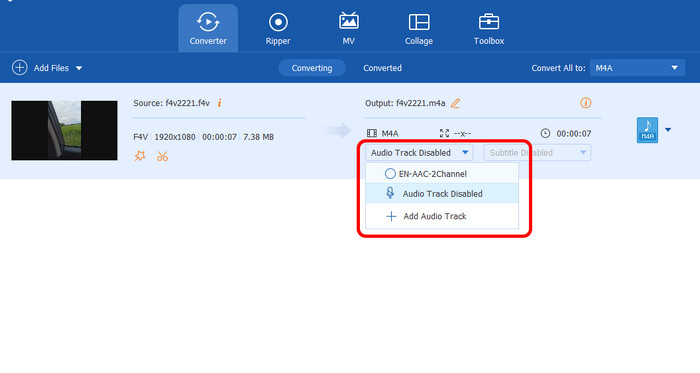This screenshot has width=700, height=373.
Task: Expand the Add Files dropdown arrow
Action: (x=79, y=68)
